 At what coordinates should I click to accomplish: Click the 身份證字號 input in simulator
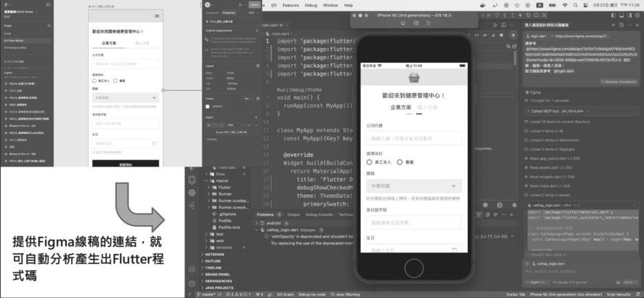click(414, 223)
